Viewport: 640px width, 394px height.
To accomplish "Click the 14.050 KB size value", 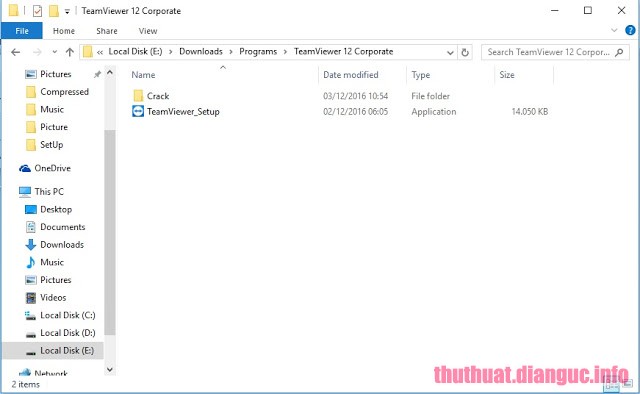I will pos(530,111).
